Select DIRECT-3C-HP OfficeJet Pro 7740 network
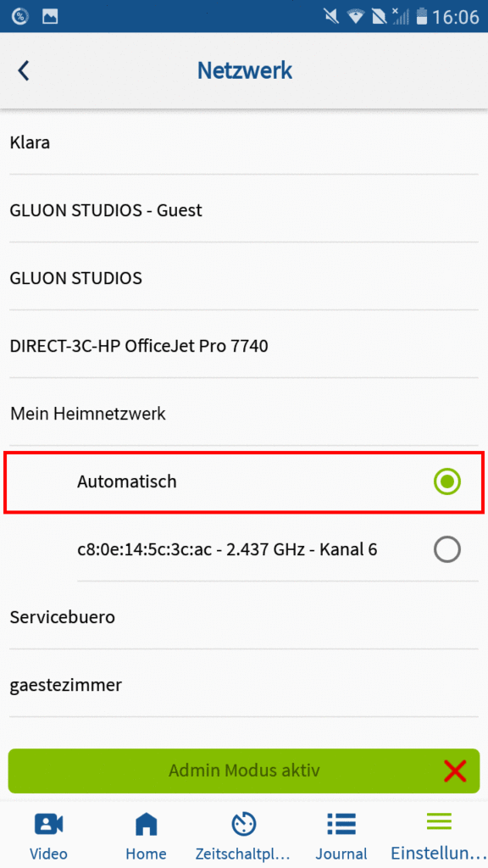 pos(243,346)
